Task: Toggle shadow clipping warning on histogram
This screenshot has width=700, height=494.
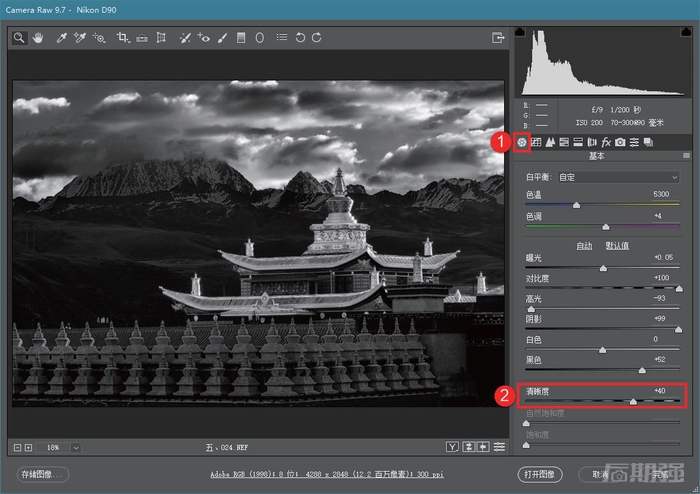Action: [520, 32]
